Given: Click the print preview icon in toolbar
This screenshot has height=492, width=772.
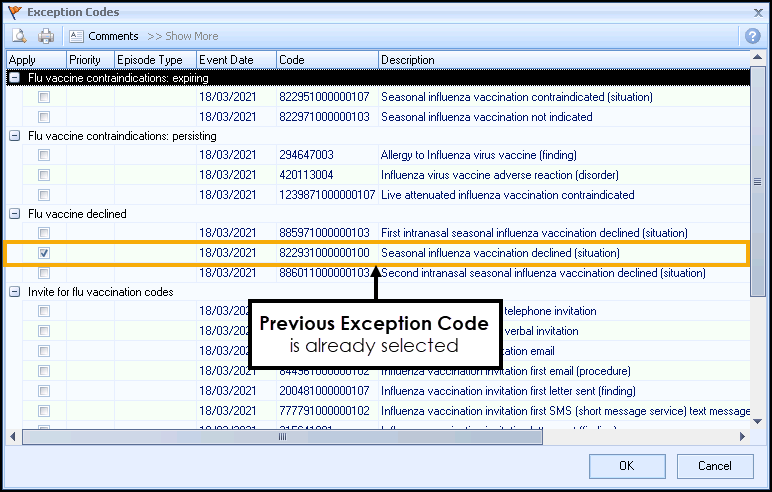Looking at the screenshot, I should pos(20,36).
